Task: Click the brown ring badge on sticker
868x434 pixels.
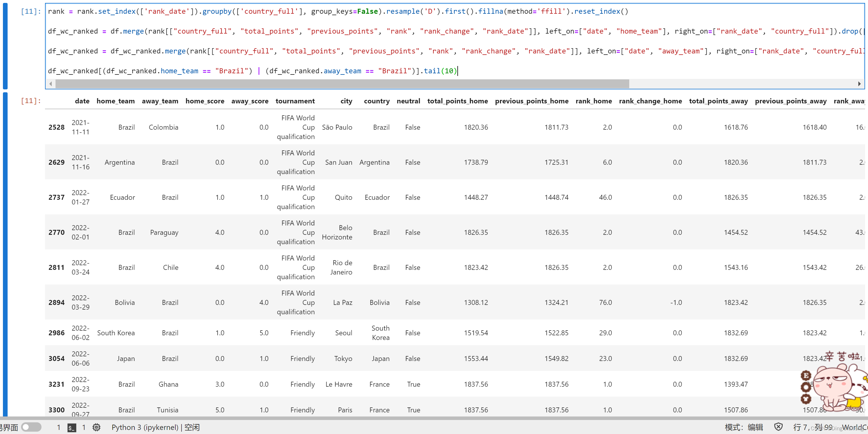Action: [x=806, y=387]
